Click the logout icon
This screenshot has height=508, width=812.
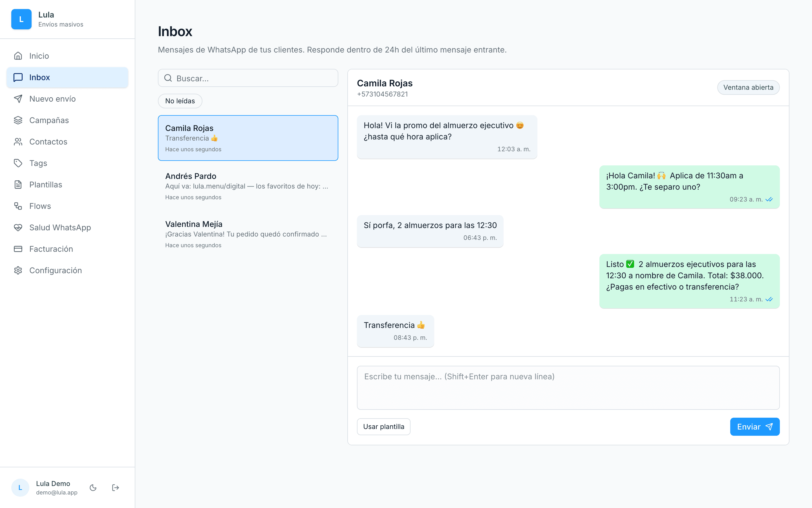click(115, 487)
